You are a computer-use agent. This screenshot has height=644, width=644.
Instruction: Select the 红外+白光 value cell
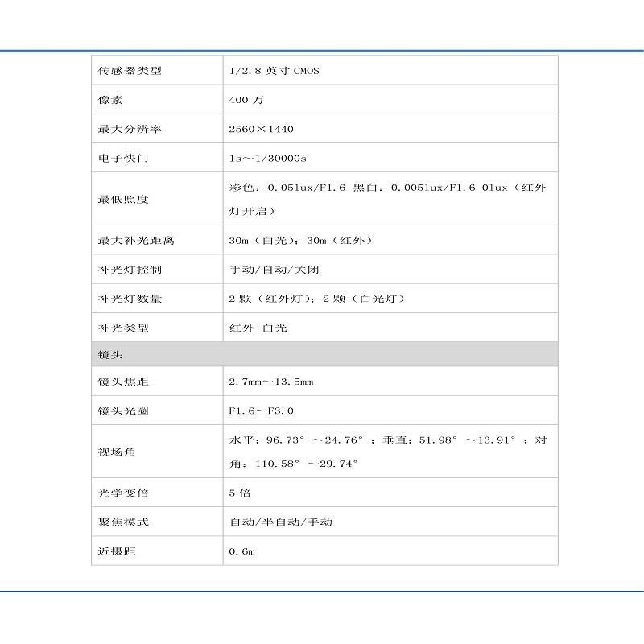point(255,328)
